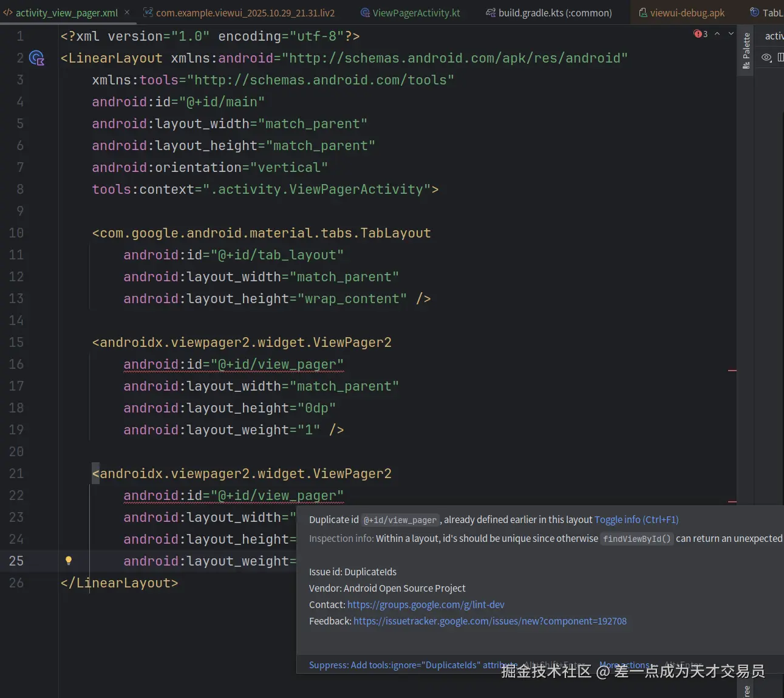Click line number 15 in the gutter
The height and width of the screenshot is (698, 784).
point(16,343)
